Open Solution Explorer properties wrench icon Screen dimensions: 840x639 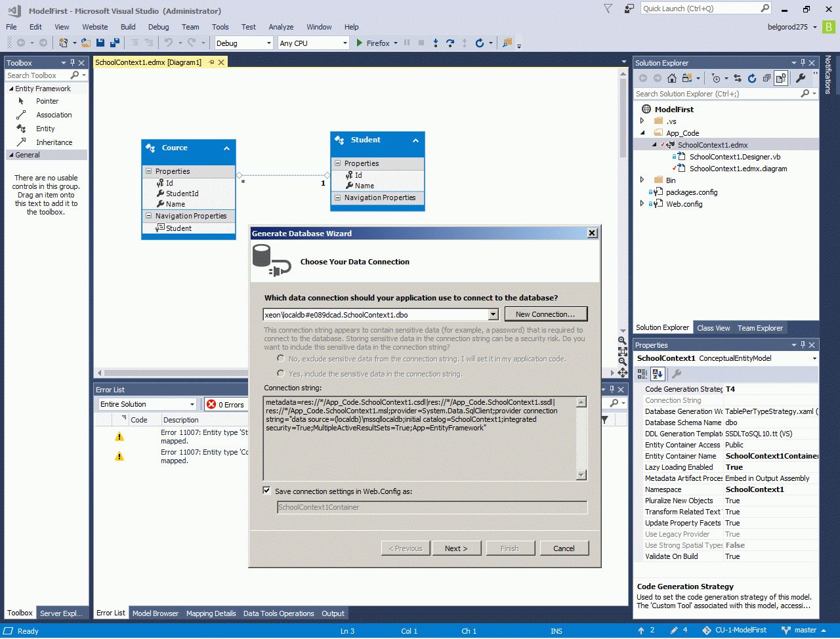801,78
